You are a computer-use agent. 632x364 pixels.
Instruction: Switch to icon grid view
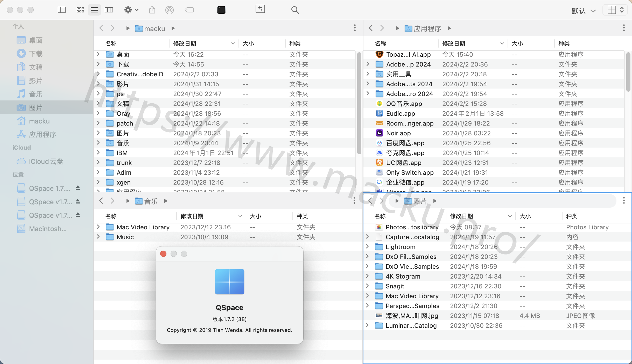tap(80, 10)
